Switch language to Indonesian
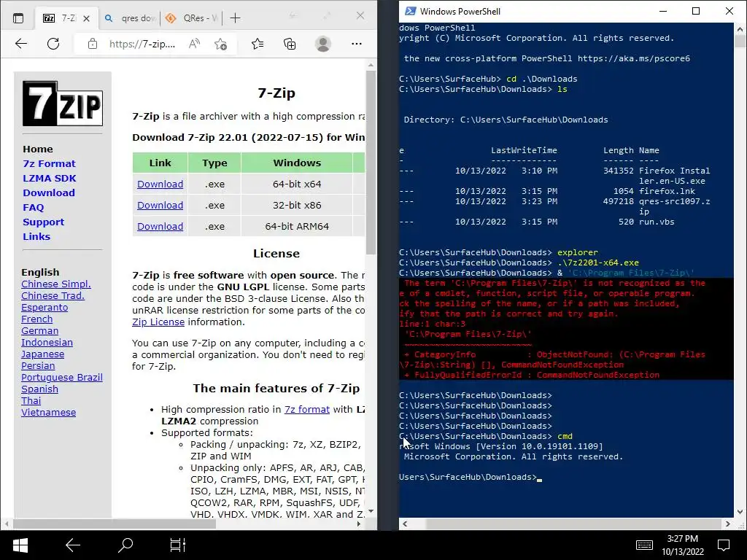The height and width of the screenshot is (560, 747). click(47, 343)
